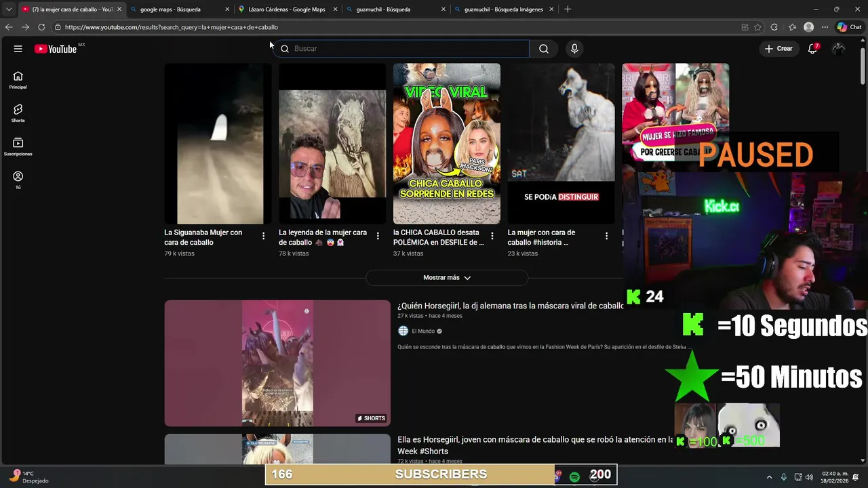Switch to the guamuchil - Búsqueda tab
Viewport: 868px width, 488px height.
[395, 9]
